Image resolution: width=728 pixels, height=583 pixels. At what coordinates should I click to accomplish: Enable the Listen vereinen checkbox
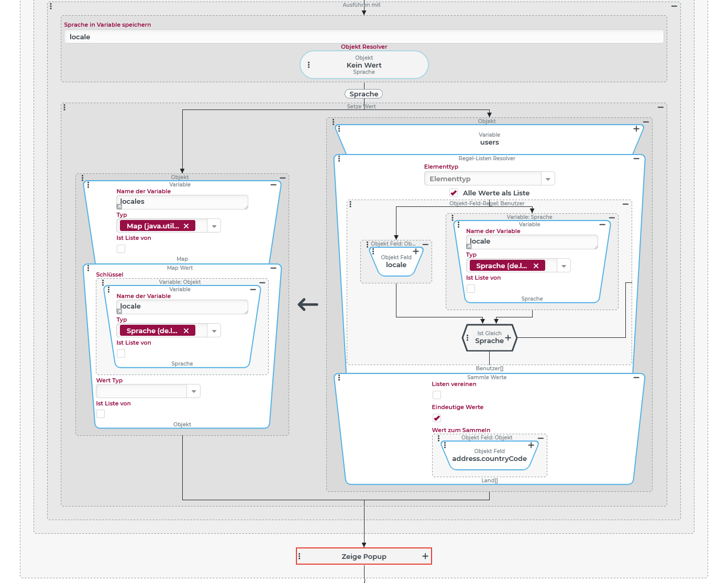click(x=436, y=395)
